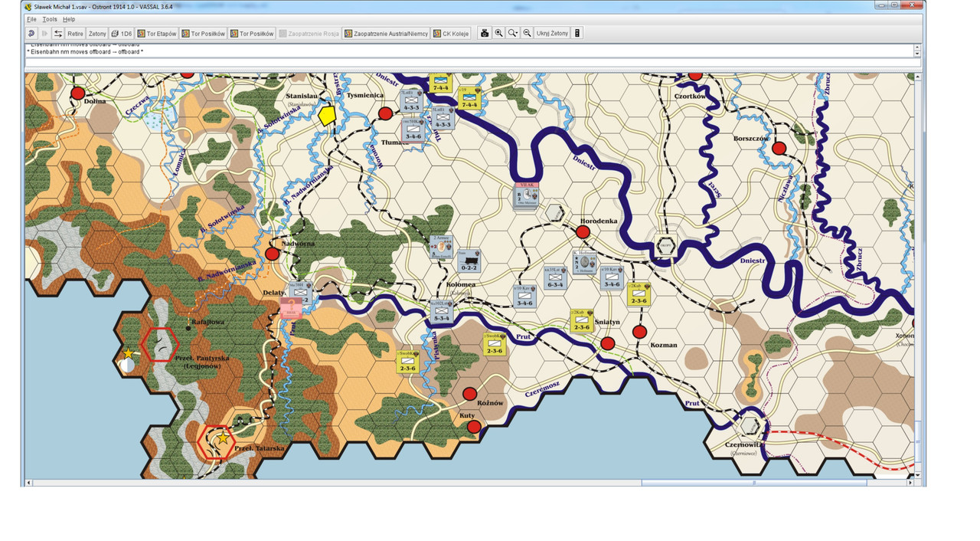980x541 pixels.
Task: Select the 1/2Kub 2-3-6 yellow counter
Action: click(639, 294)
